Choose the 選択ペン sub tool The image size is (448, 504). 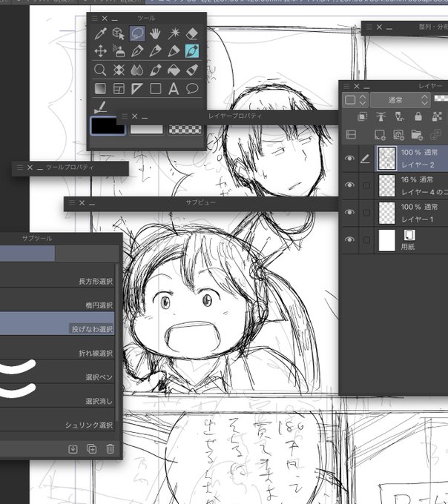(57, 371)
